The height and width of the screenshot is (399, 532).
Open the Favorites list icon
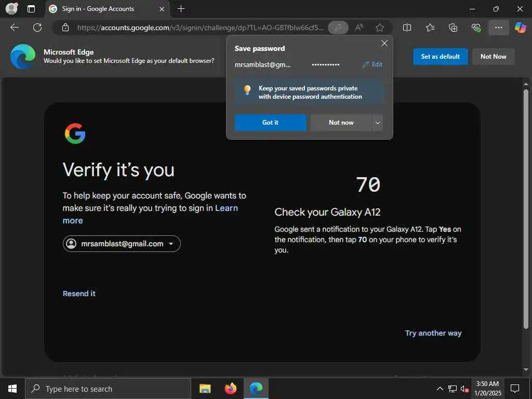click(430, 28)
